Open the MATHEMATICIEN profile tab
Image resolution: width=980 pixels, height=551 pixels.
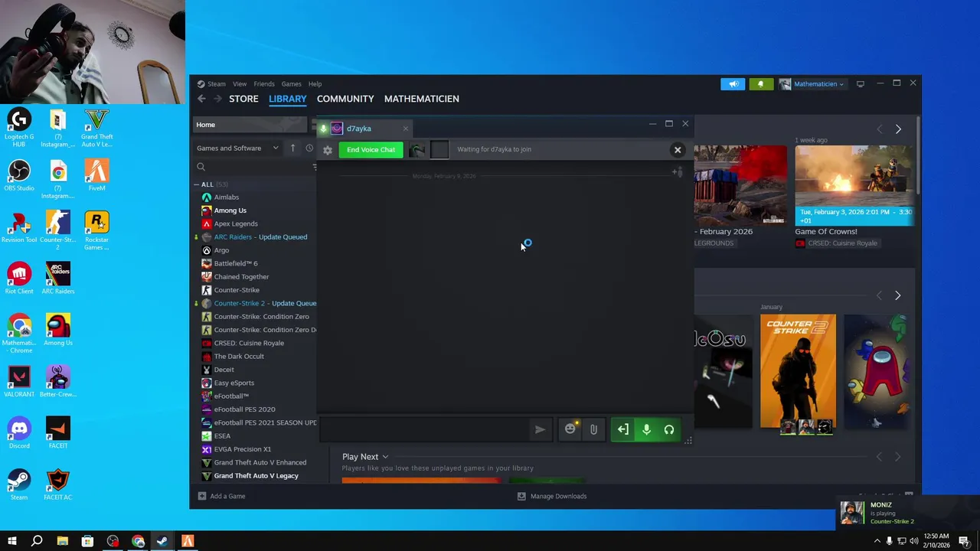tap(422, 99)
